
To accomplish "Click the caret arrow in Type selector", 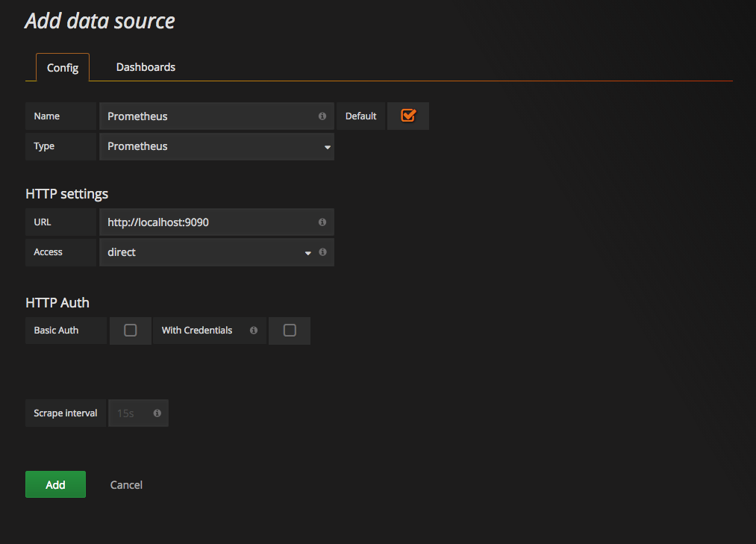I will (x=327, y=147).
